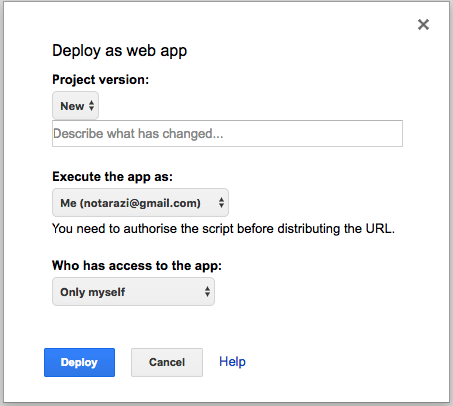Expand the Execute the app as dropdown
The image size is (453, 406).
pos(140,203)
